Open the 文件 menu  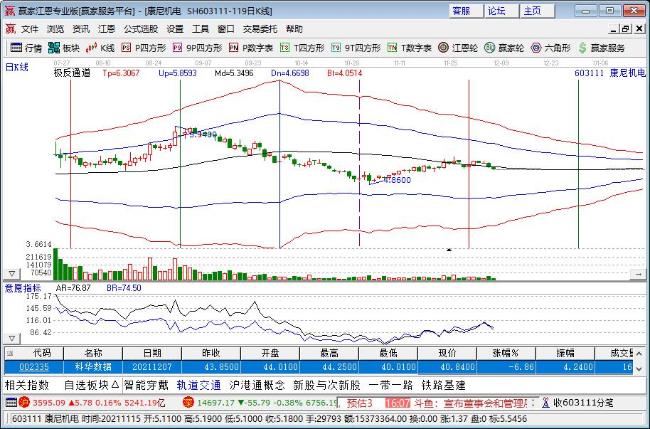click(30, 29)
